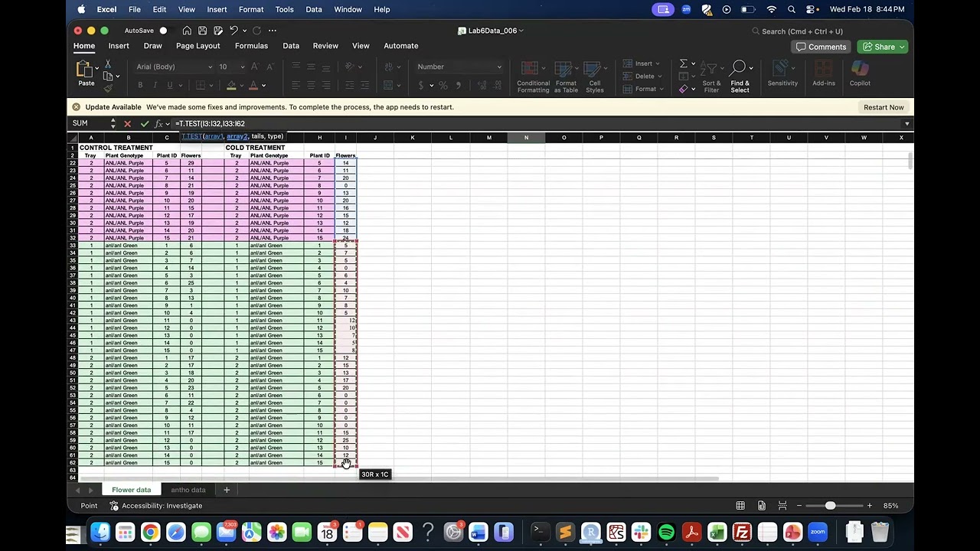Open the Page Layout ribbon tab

tap(198, 46)
